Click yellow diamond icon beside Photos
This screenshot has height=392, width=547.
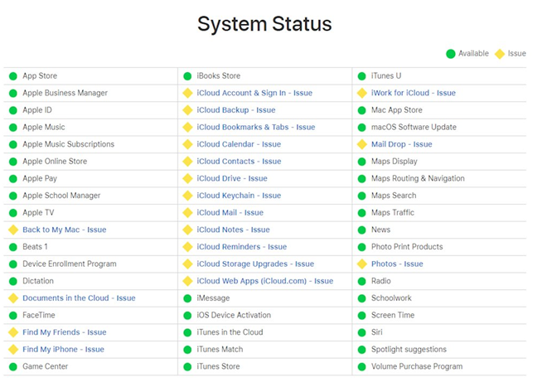[362, 264]
